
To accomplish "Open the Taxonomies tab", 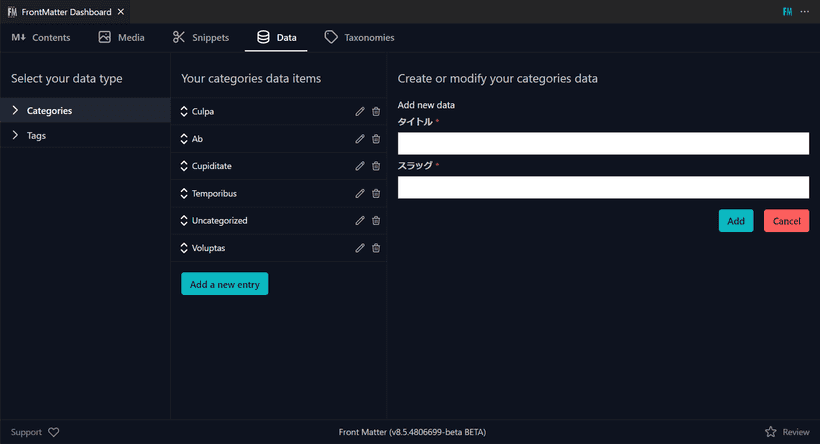I will click(359, 38).
